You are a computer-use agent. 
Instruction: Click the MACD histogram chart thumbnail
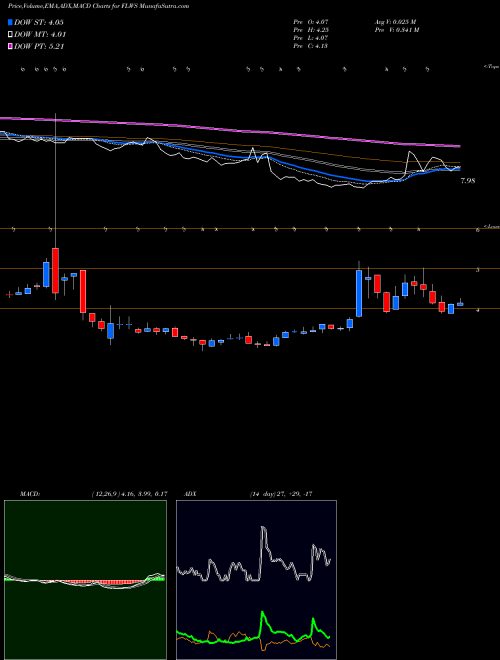coord(85,580)
